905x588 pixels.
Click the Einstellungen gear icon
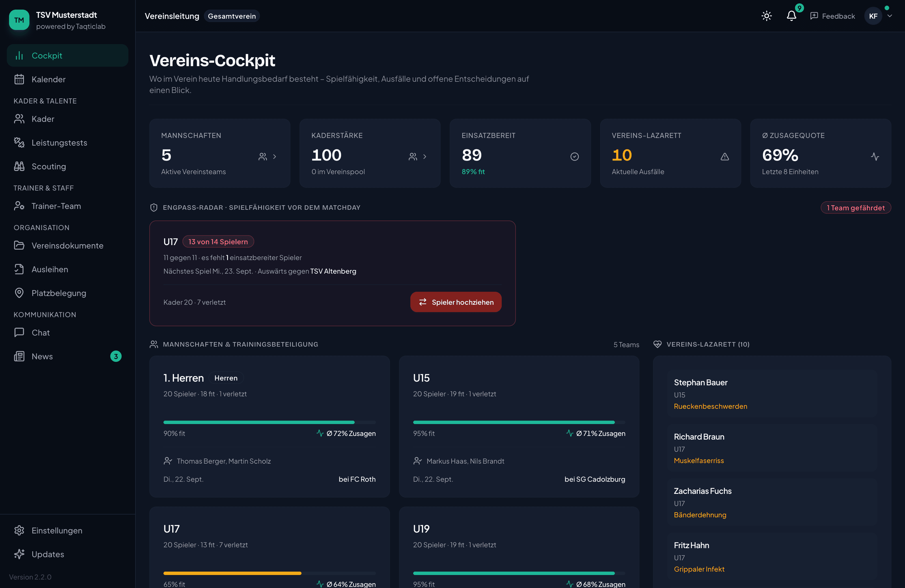point(19,530)
